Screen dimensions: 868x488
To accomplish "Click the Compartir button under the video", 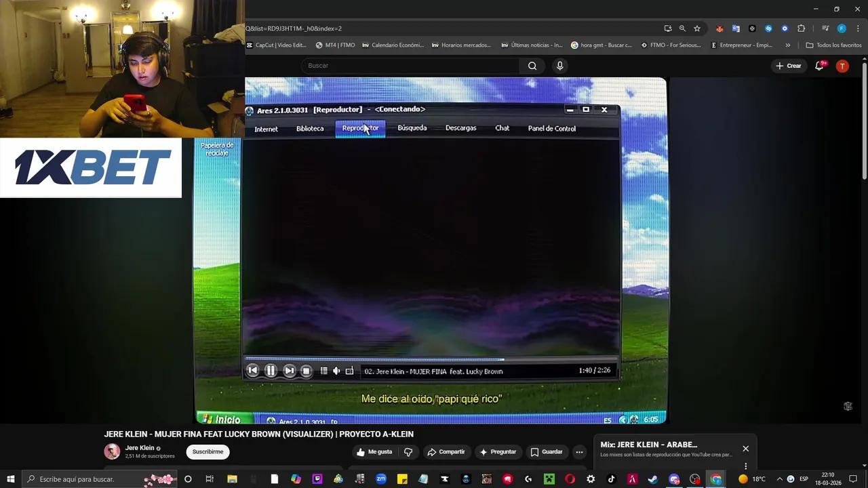I will [x=447, y=451].
